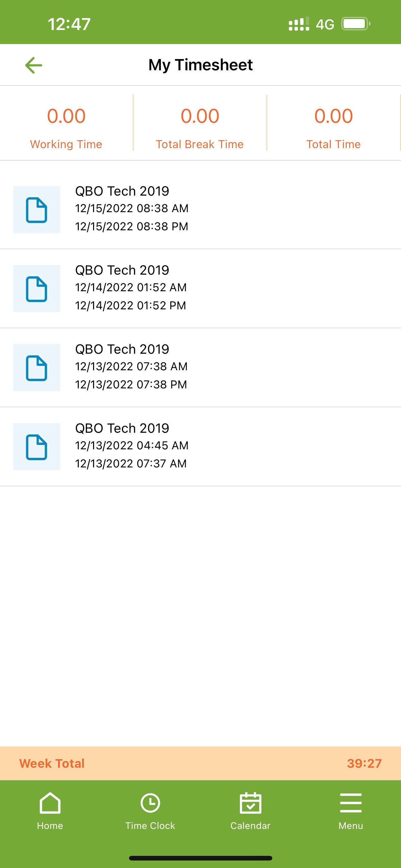The width and height of the screenshot is (401, 868).
Task: Tap the battery icon in status bar
Action: click(x=356, y=24)
